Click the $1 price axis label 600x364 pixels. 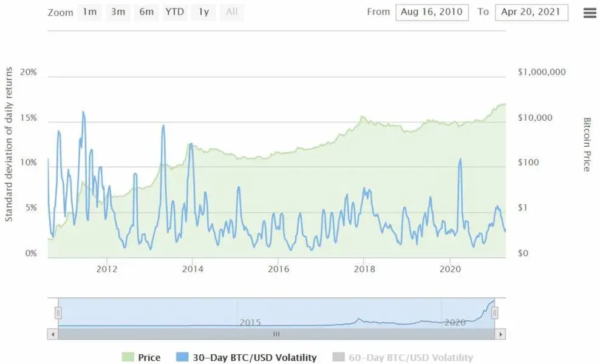(522, 207)
